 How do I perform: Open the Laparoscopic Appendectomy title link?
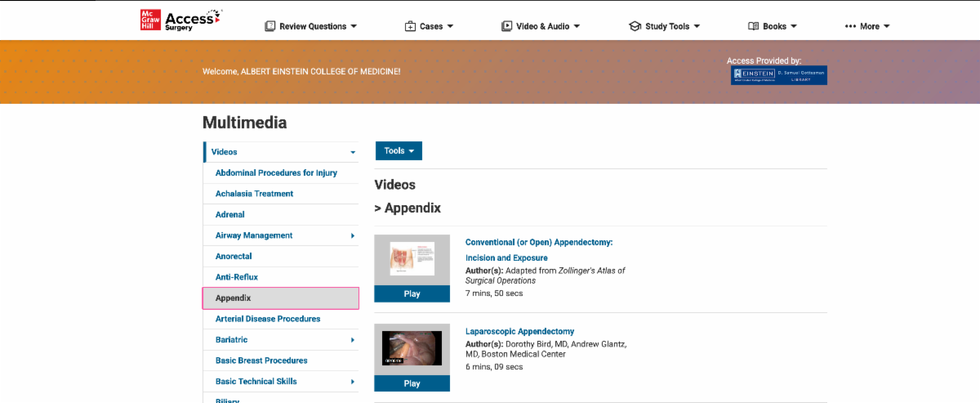point(519,331)
